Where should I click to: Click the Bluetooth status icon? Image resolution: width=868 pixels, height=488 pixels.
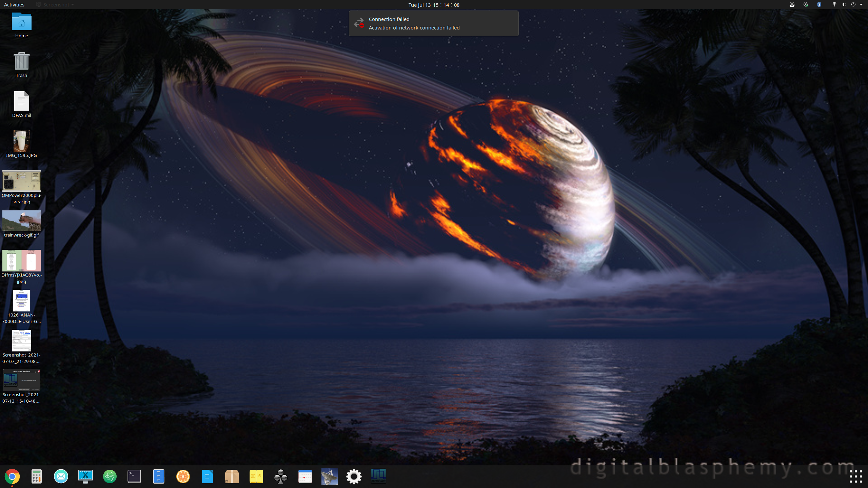819,5
